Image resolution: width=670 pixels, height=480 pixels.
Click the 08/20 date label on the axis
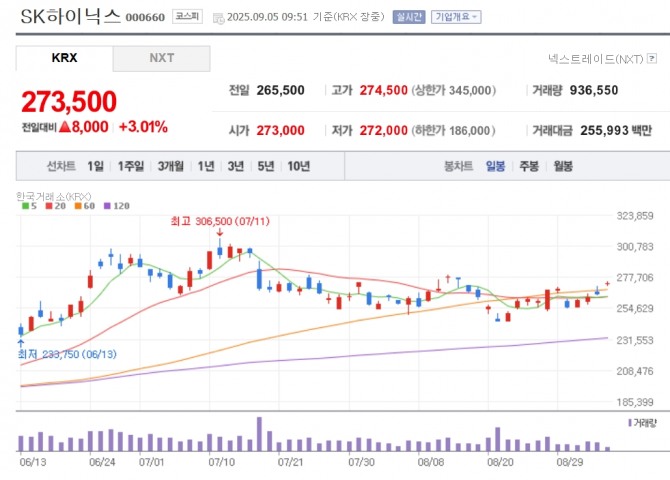500,462
